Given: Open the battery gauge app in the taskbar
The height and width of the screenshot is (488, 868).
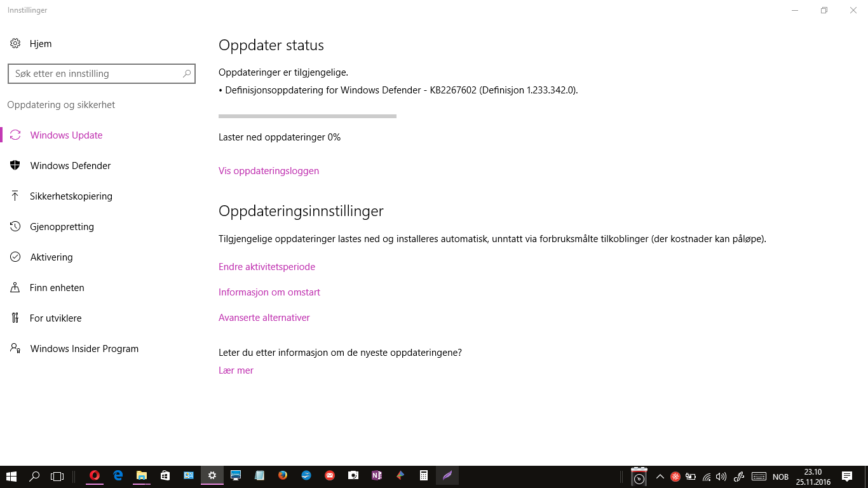Looking at the screenshot, I should [x=639, y=477].
